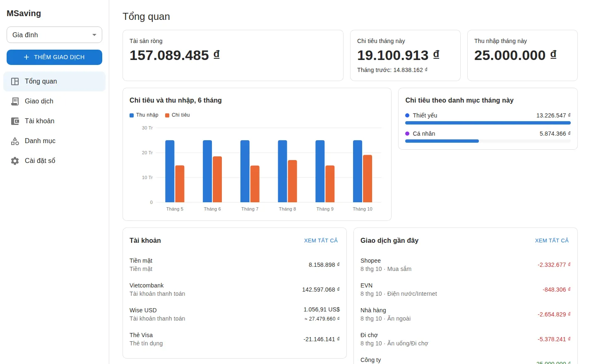596x364 pixels.
Task: Select the Tiền mặt account row
Action: point(235,265)
